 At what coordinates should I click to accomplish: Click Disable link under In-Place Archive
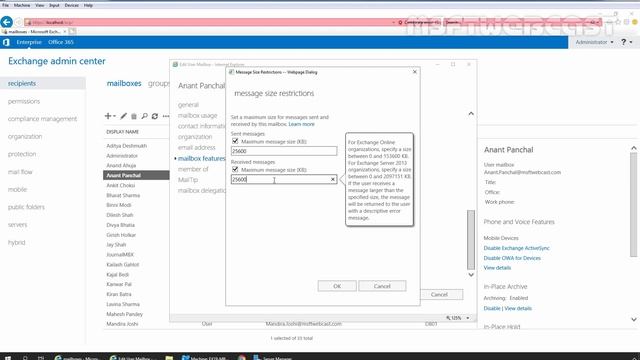click(492, 308)
